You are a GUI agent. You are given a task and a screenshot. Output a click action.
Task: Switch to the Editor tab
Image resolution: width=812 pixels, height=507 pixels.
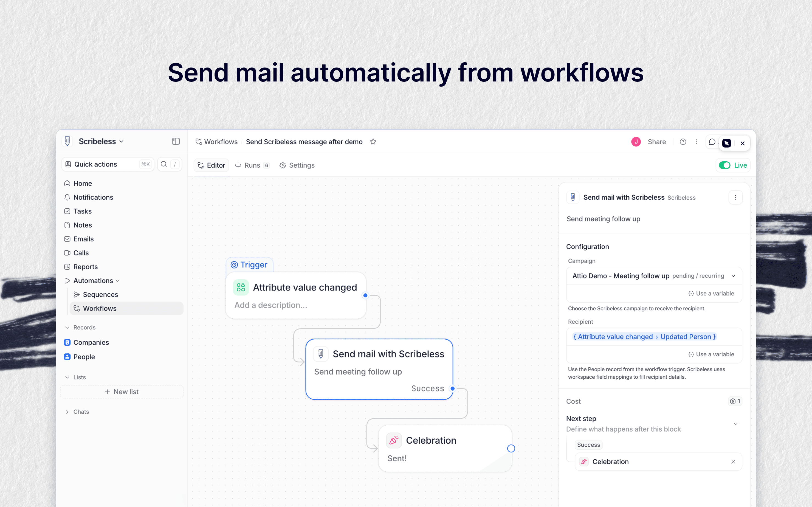tap(212, 165)
